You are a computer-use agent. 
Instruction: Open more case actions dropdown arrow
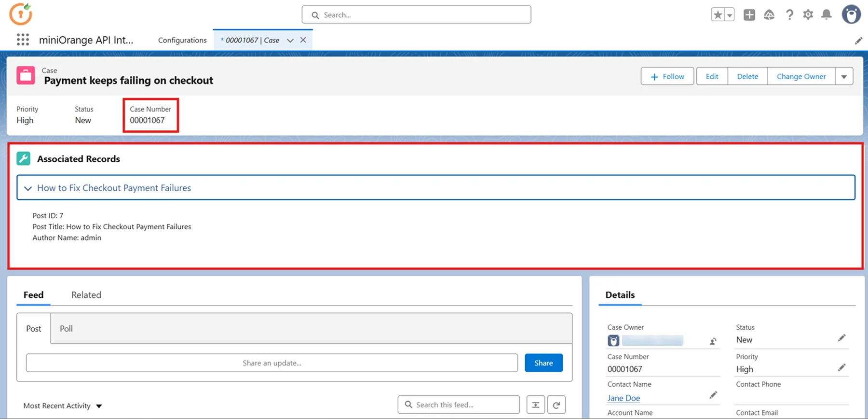point(844,76)
